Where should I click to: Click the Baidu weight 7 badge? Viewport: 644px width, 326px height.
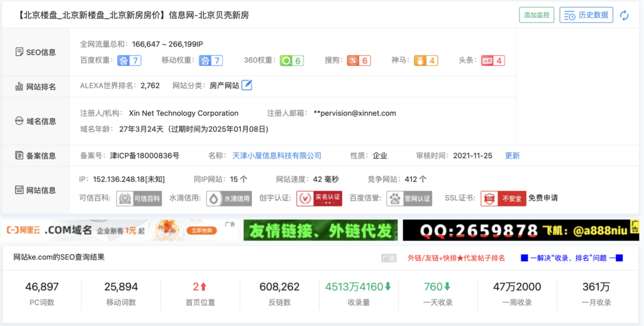(x=130, y=60)
